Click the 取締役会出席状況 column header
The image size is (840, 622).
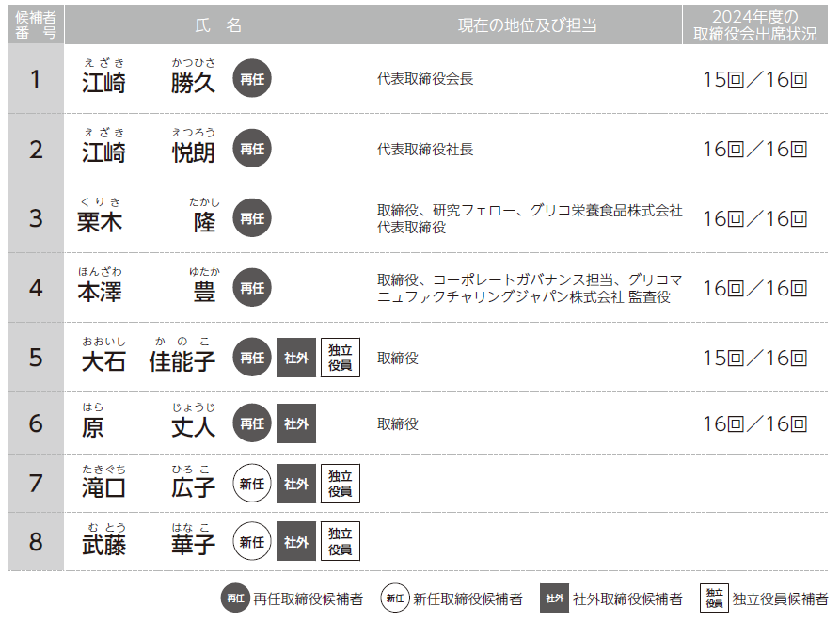point(755,25)
